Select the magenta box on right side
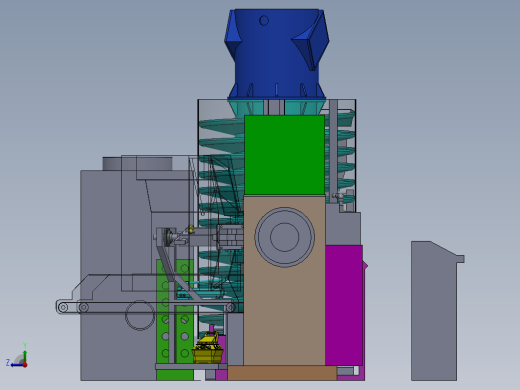 tap(344, 305)
